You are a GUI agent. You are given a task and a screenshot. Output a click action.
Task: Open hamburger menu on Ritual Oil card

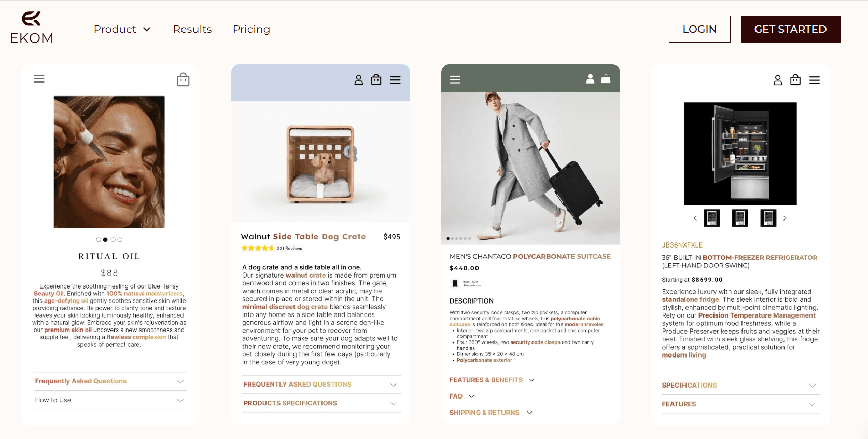click(39, 79)
